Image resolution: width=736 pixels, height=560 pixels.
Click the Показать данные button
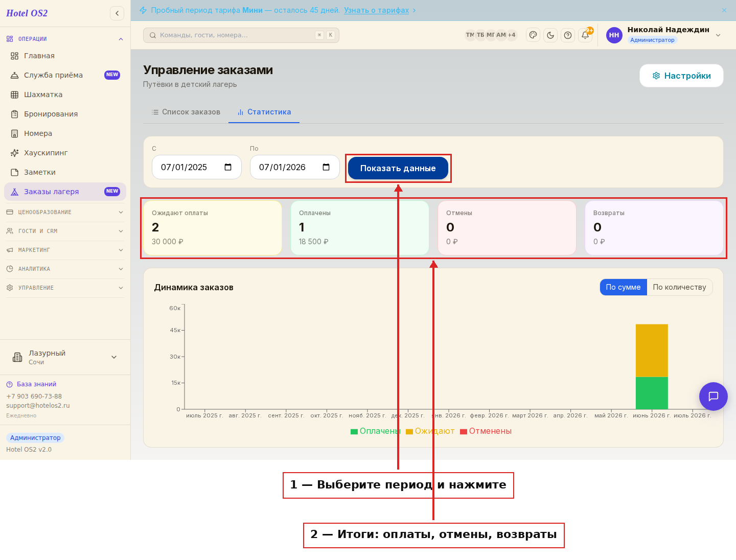click(x=398, y=168)
